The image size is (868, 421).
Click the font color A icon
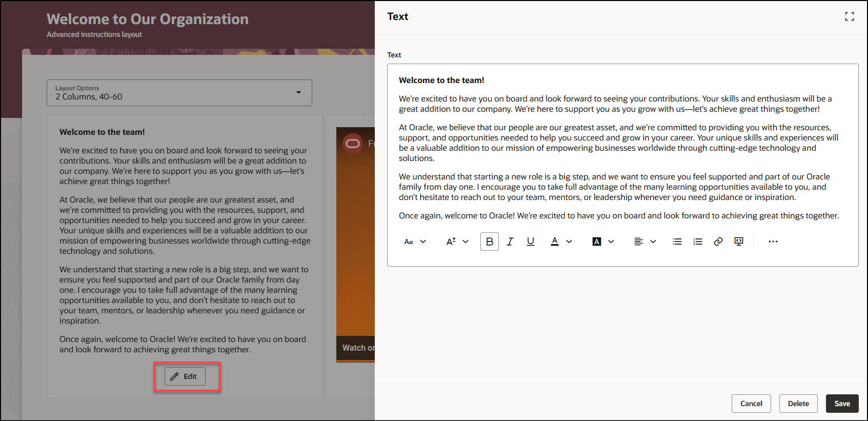(555, 242)
